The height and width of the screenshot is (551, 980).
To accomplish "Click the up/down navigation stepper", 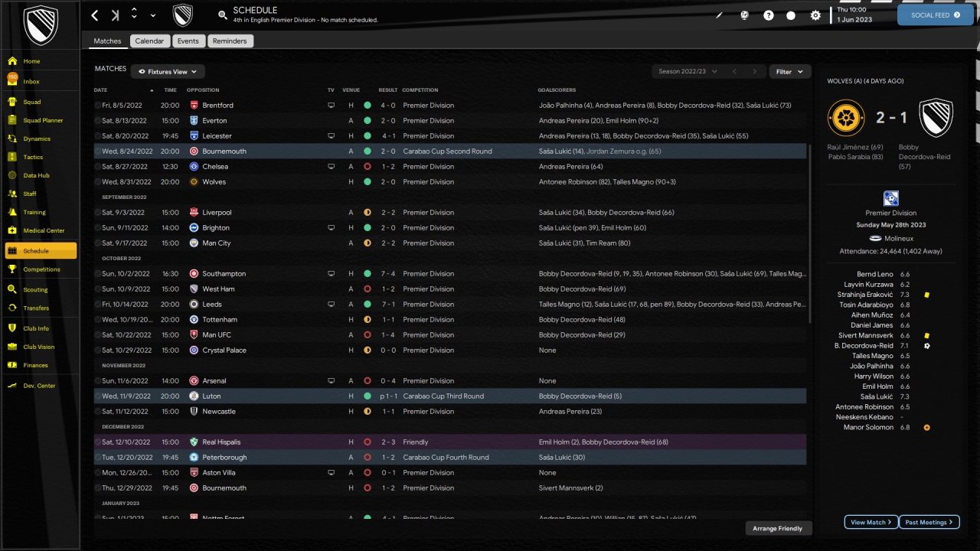I will pyautogui.click(x=134, y=15).
